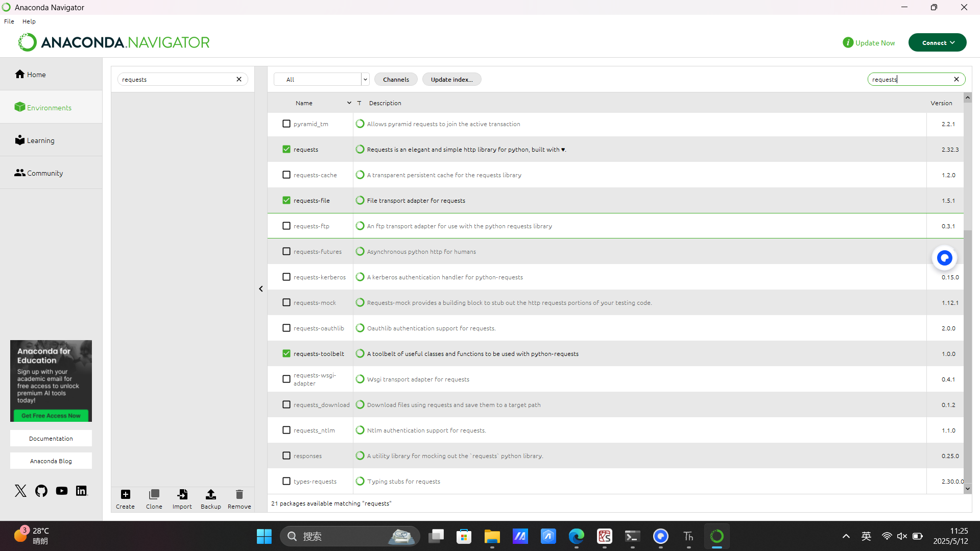
Task: Open the package filter dropdown showing All
Action: pyautogui.click(x=321, y=79)
